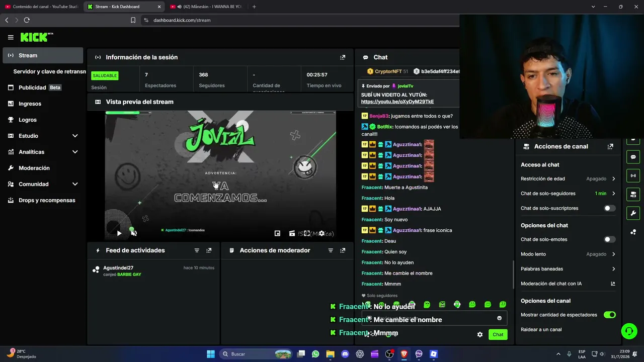Open Discord from taskbar
The image size is (644, 362).
345,354
